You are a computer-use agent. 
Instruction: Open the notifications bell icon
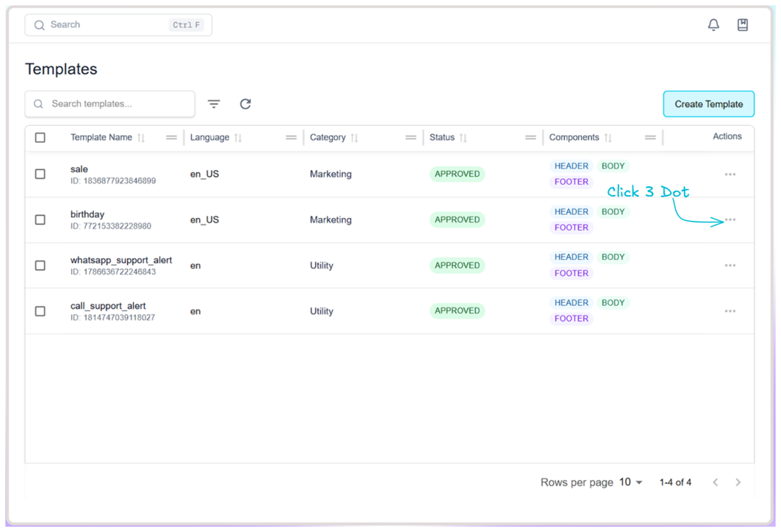click(713, 25)
